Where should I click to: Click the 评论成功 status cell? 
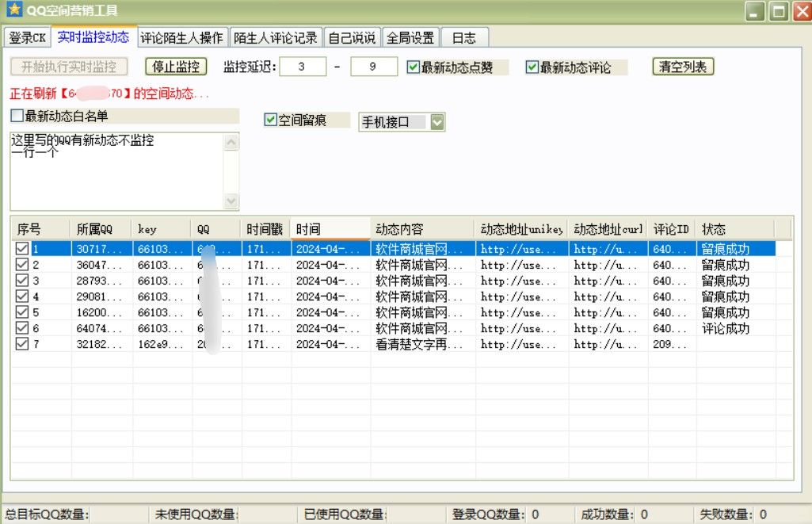735,328
